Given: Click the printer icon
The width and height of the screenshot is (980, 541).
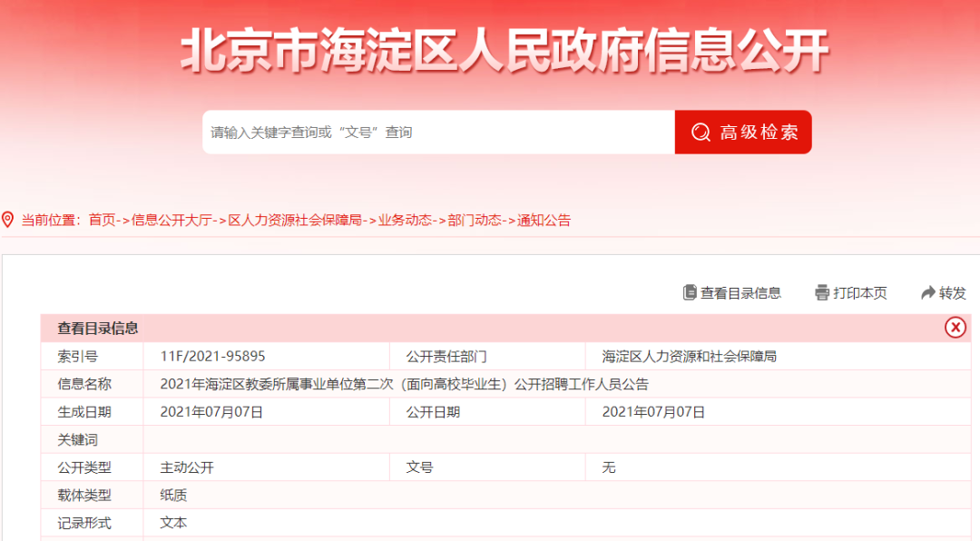Looking at the screenshot, I should [x=822, y=292].
